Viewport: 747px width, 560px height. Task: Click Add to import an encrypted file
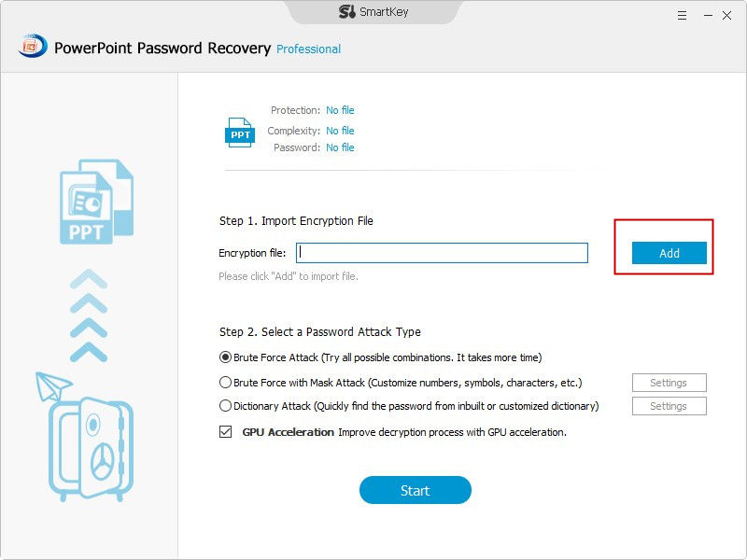coord(669,253)
